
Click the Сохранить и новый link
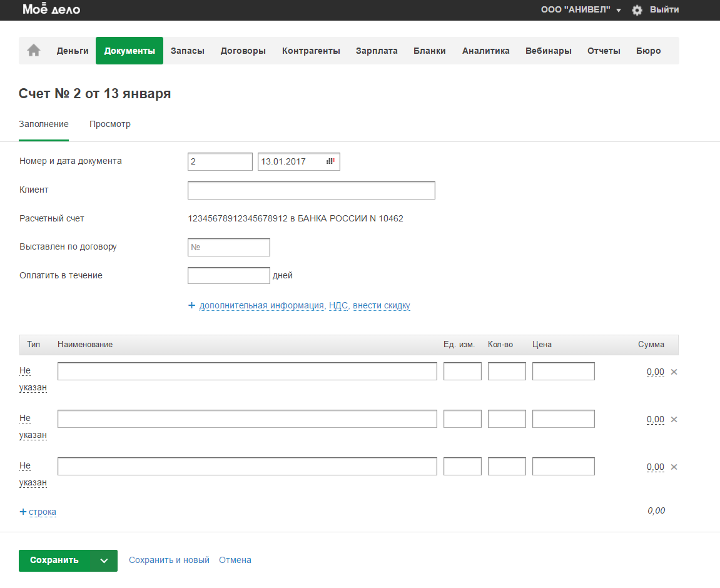click(x=169, y=560)
